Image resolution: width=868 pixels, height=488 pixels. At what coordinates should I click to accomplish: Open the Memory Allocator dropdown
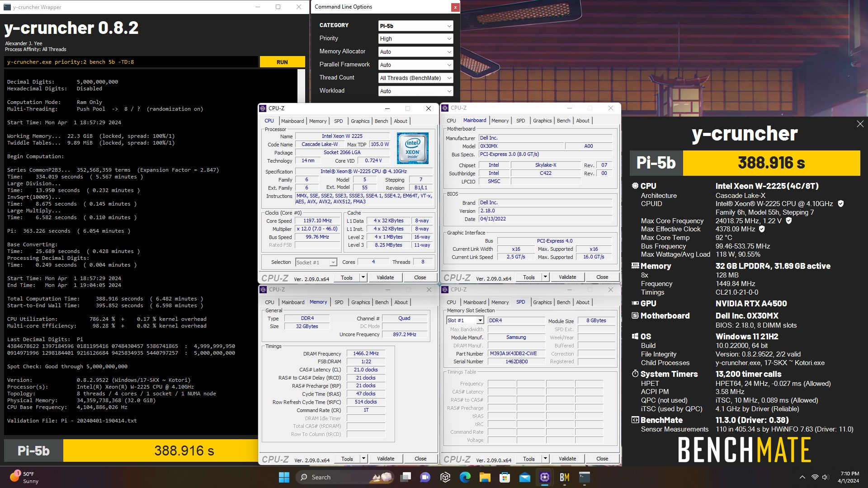coord(415,52)
